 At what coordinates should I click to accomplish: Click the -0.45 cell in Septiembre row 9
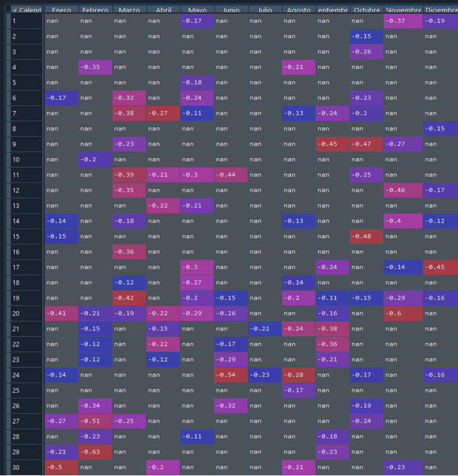[x=333, y=144]
